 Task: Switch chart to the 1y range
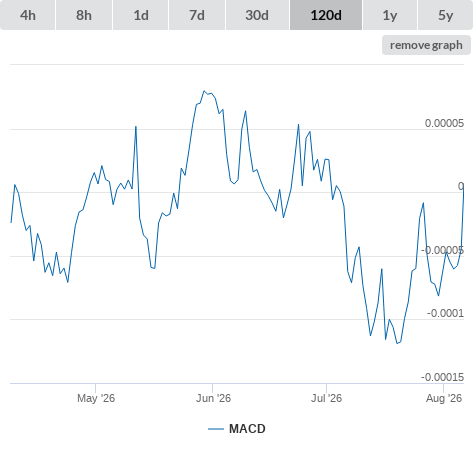(x=390, y=15)
